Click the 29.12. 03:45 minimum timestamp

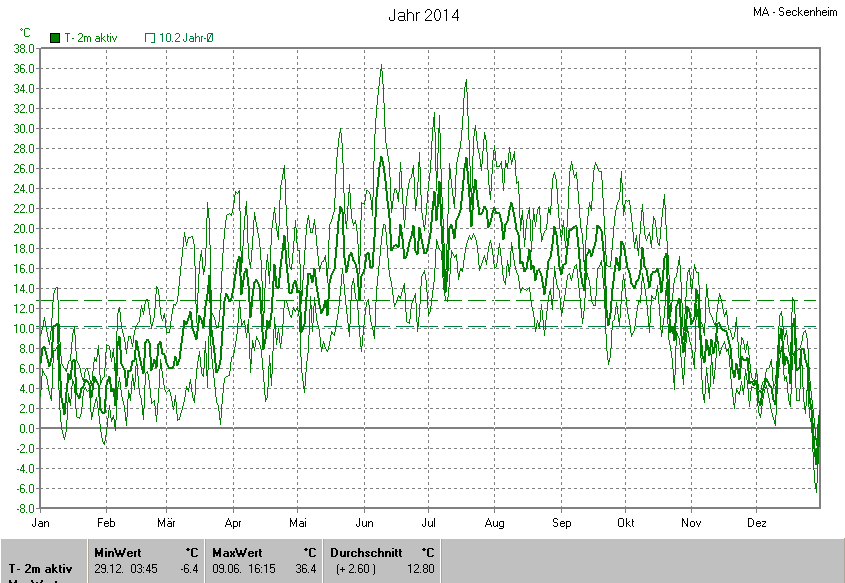point(124,569)
